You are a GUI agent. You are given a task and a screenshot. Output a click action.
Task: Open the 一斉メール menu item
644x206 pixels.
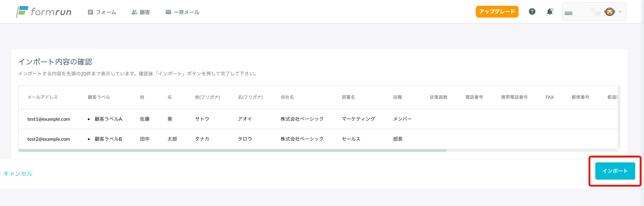182,12
